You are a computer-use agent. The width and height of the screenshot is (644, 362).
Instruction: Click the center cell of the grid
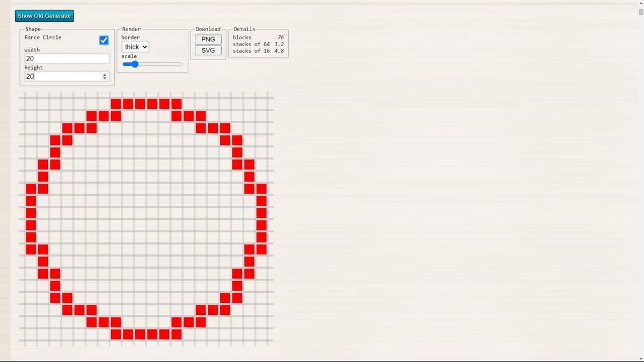[146, 219]
